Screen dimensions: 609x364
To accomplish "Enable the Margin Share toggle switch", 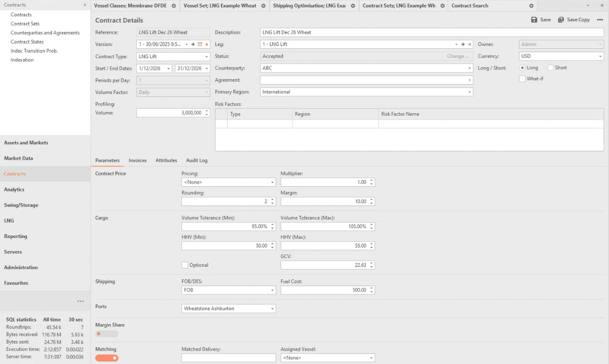I will tap(107, 334).
